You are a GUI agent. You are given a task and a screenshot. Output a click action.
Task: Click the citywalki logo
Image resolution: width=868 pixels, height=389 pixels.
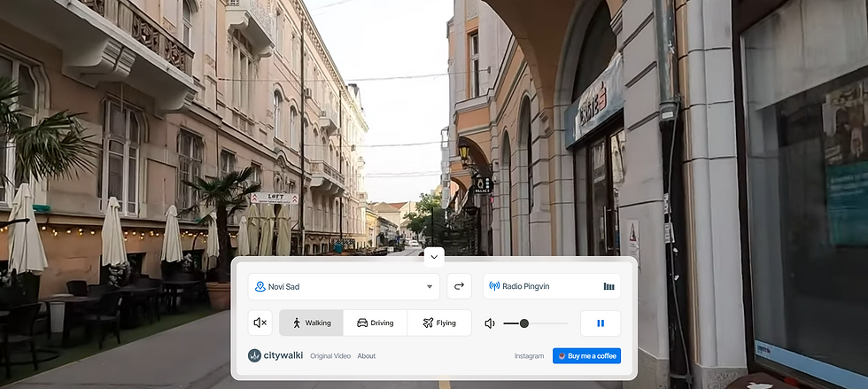coord(275,355)
